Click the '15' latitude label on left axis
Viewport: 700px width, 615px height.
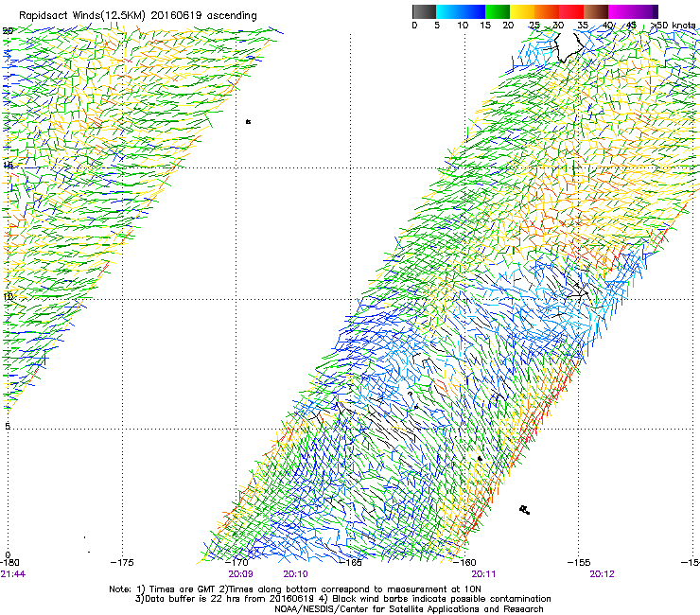(x=8, y=166)
